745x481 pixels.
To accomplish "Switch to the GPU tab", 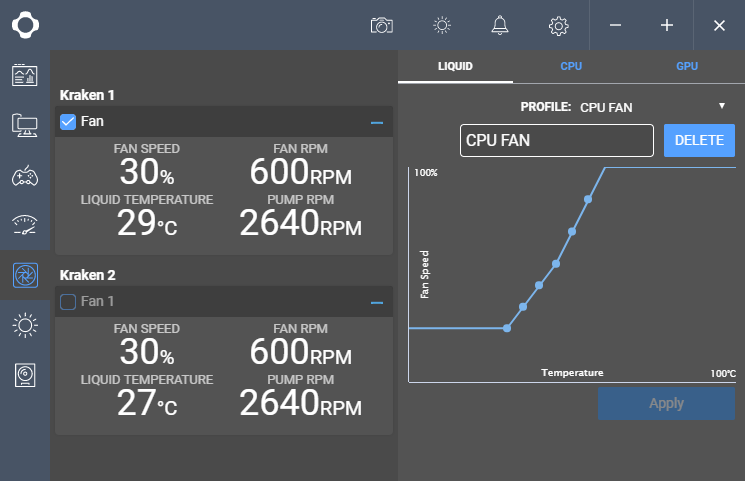I will pos(687,67).
